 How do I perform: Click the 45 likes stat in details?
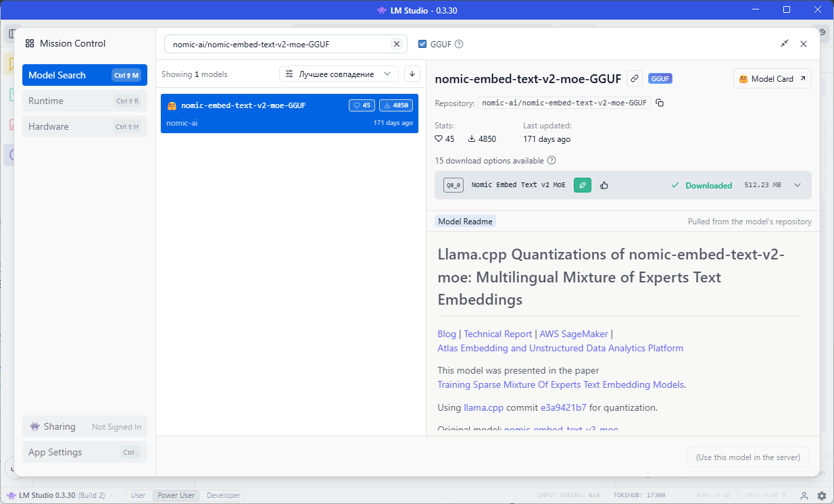445,139
